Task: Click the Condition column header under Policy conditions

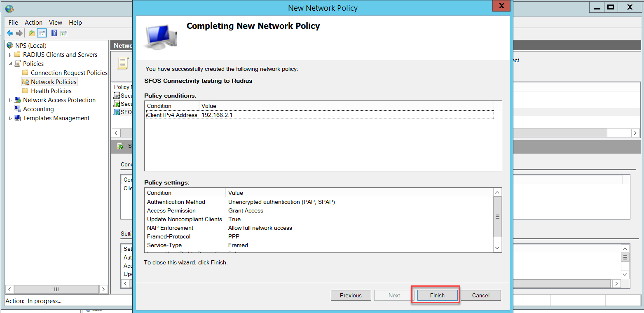Action: [172, 106]
